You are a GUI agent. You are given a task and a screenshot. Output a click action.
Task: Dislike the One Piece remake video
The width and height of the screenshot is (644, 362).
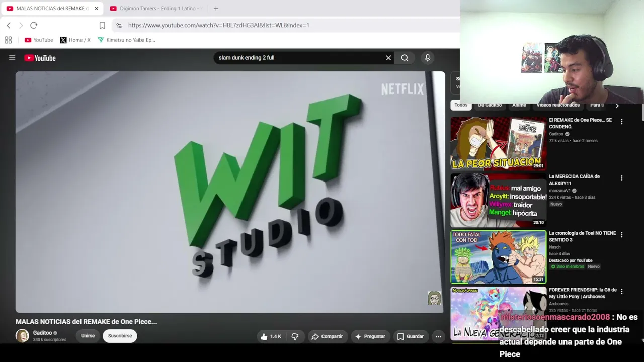click(295, 336)
